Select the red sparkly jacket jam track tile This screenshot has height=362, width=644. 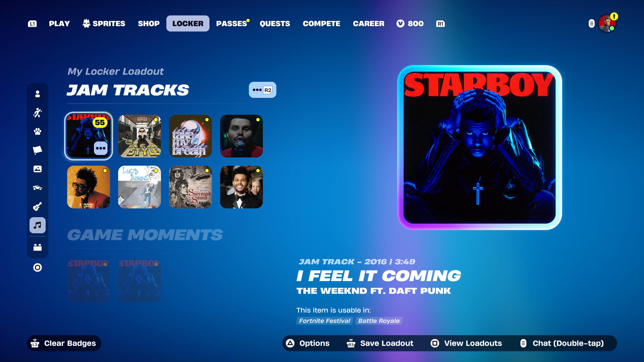tap(241, 136)
